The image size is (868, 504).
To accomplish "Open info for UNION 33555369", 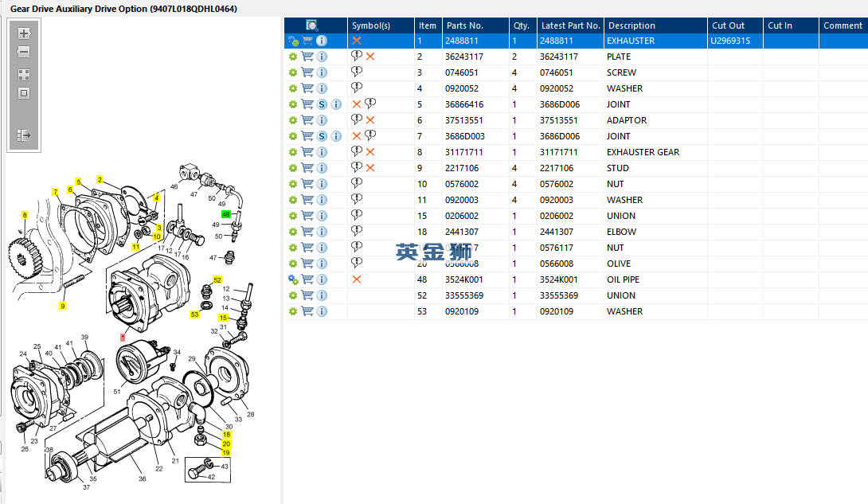I will tap(322, 295).
